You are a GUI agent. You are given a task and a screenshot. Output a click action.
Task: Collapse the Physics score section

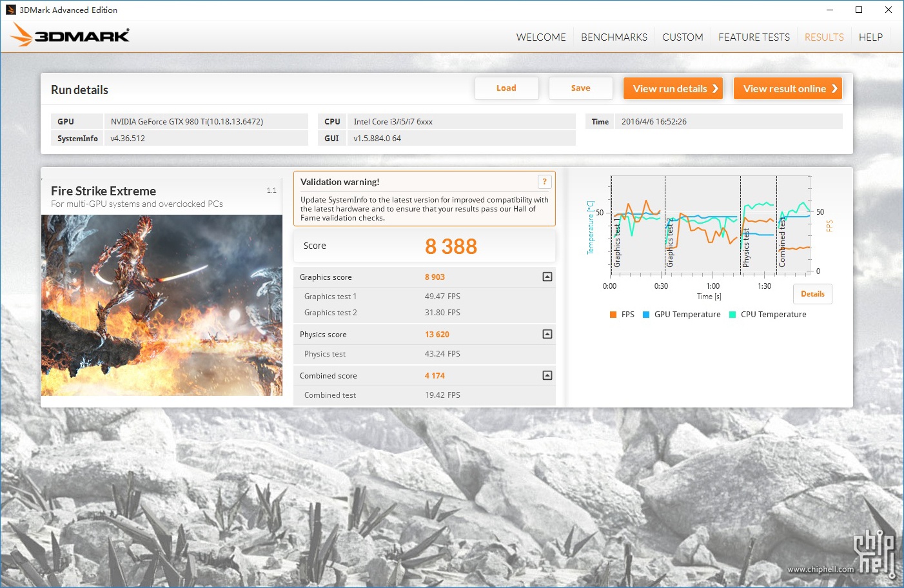point(547,334)
